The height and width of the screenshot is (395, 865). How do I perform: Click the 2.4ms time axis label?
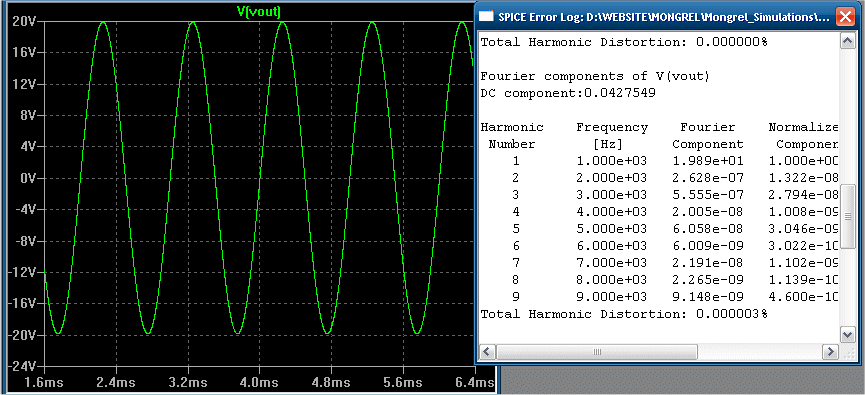click(x=116, y=382)
